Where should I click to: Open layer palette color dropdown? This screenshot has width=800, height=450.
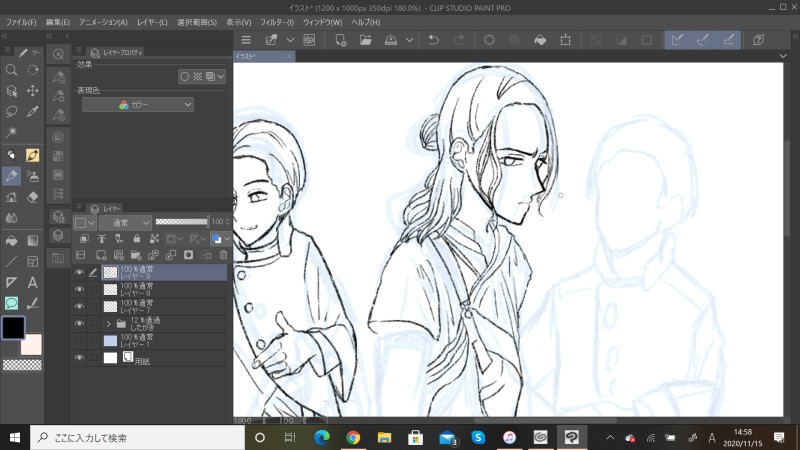(x=85, y=222)
